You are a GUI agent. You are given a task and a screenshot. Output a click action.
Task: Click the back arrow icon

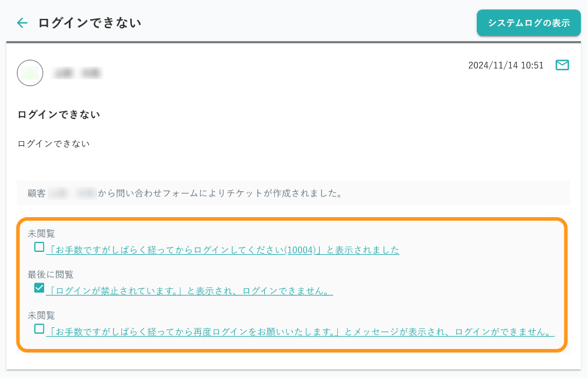22,23
